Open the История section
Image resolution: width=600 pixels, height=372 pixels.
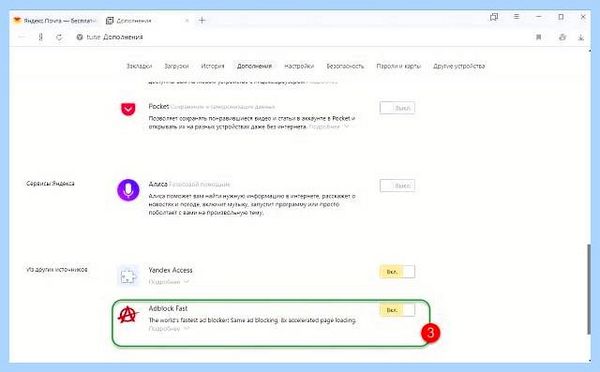pyautogui.click(x=213, y=66)
